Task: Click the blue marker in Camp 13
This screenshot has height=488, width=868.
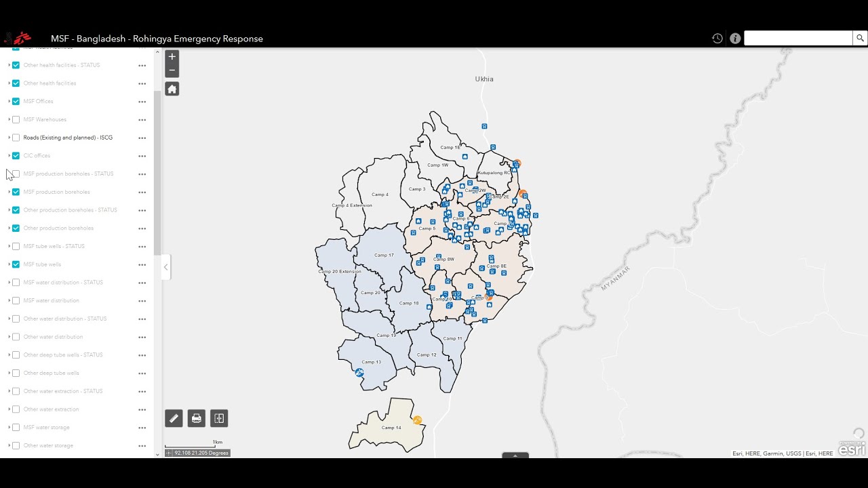Action: coord(359,373)
